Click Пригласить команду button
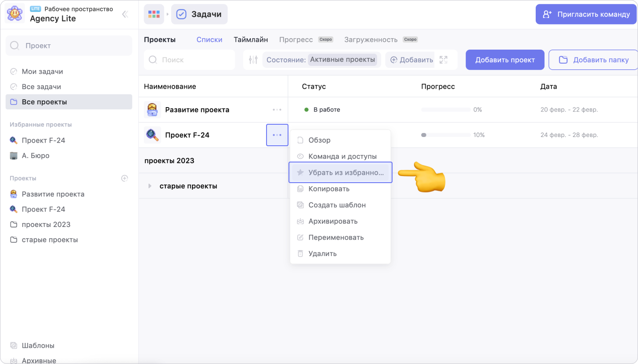This screenshot has width=638, height=364. [x=586, y=14]
